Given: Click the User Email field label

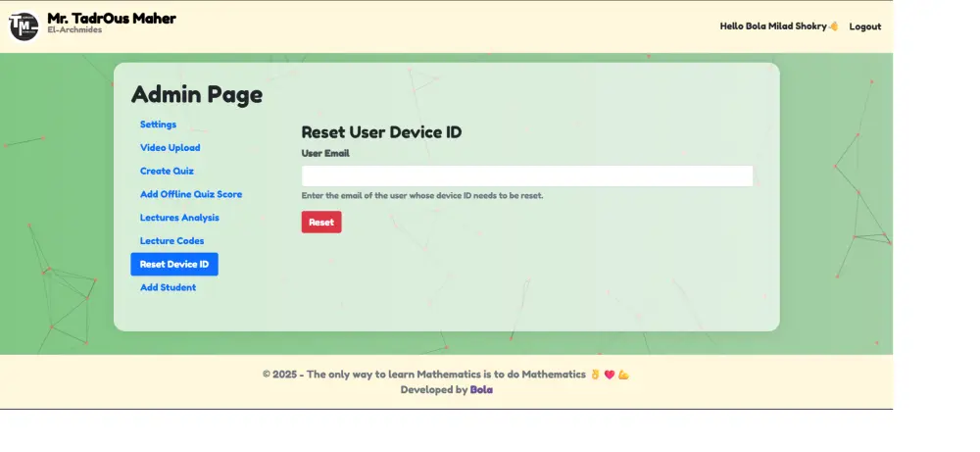Looking at the screenshot, I should coord(325,153).
